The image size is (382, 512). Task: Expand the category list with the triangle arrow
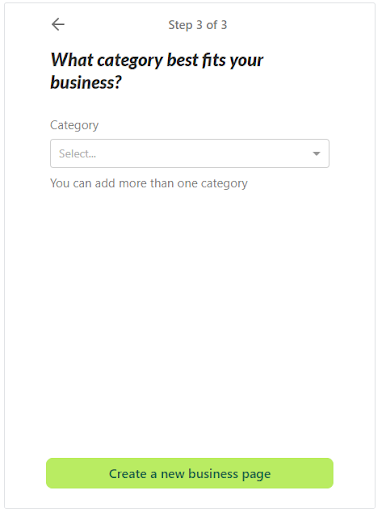pos(316,154)
